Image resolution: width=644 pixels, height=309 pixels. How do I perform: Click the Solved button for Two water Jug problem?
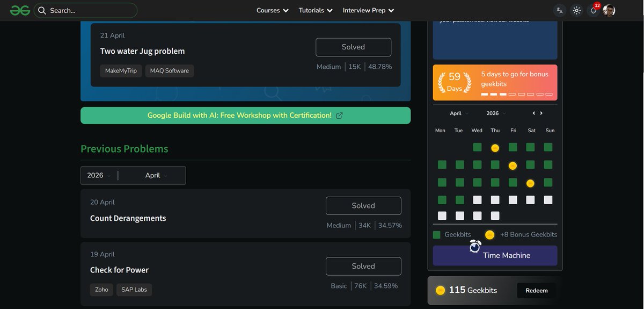[x=353, y=47]
